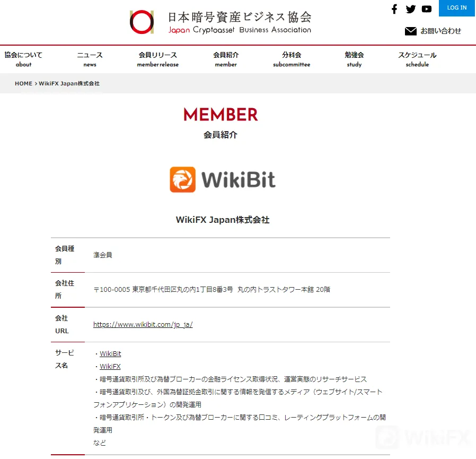Image resolution: width=476 pixels, height=459 pixels.
Task: Click the orange WikiBit eagle logo
Action: 182,179
